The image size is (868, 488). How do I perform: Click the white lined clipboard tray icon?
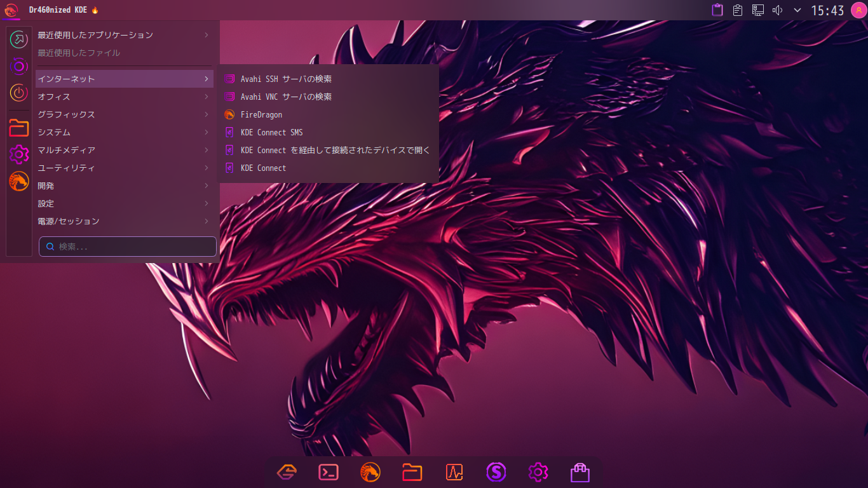pyautogui.click(x=738, y=10)
